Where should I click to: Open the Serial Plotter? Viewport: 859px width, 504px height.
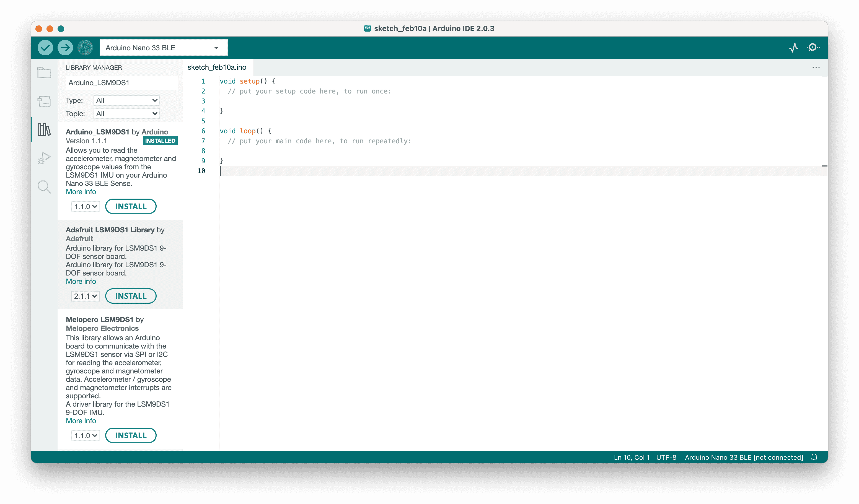[x=794, y=48]
